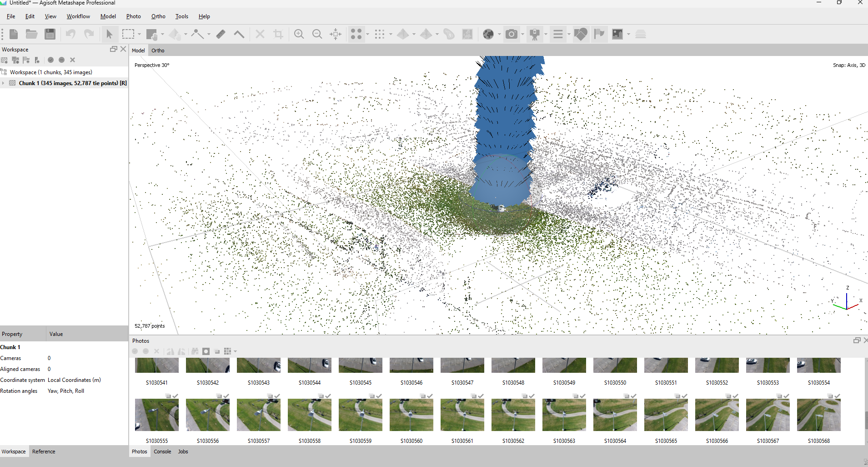Open the Draw Polyline tool dropdown arrow
Screen dimensions: 868x467
click(209, 34)
